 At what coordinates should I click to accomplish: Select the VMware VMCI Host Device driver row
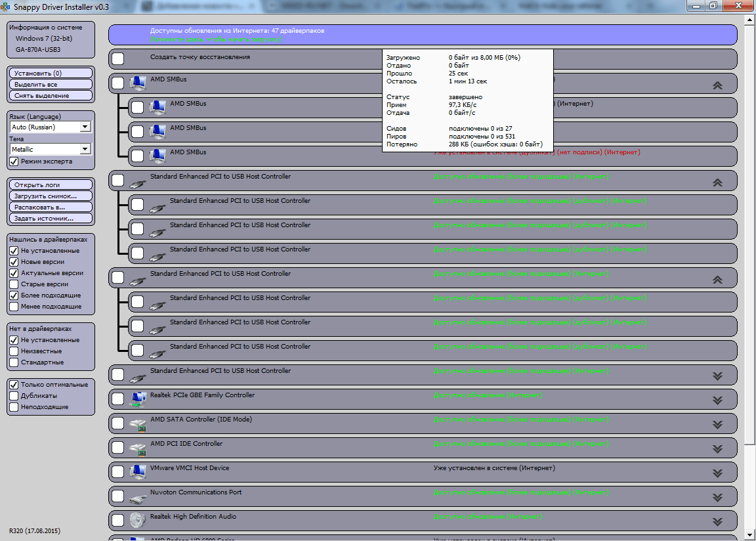(423, 472)
